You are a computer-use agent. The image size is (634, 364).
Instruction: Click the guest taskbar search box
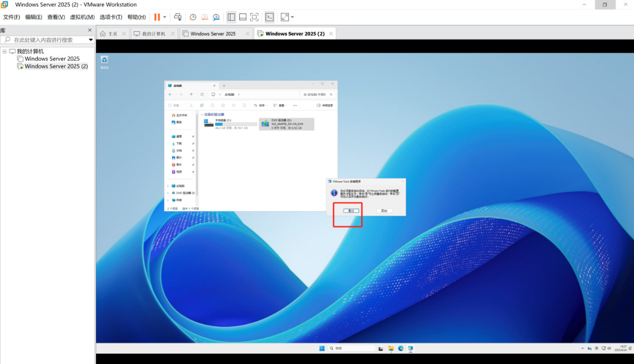pos(352,348)
